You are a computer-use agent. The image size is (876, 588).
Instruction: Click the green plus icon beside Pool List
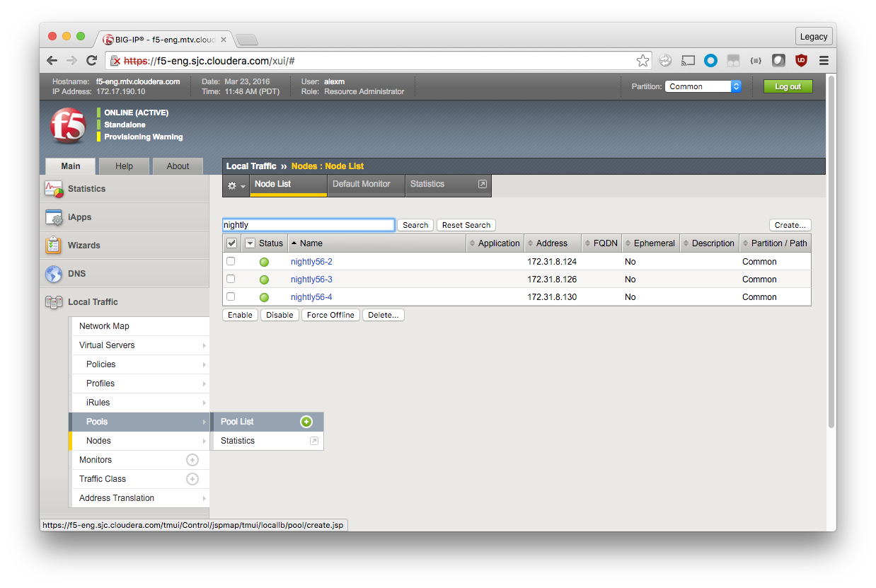tap(306, 422)
